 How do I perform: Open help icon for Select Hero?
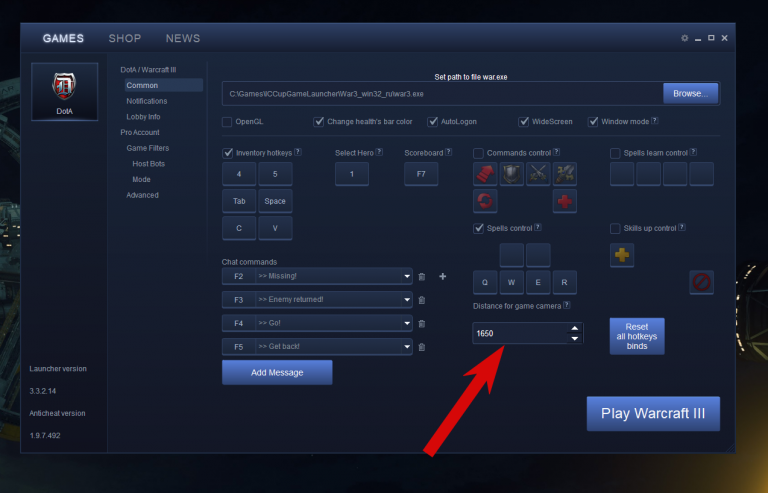pyautogui.click(x=379, y=152)
